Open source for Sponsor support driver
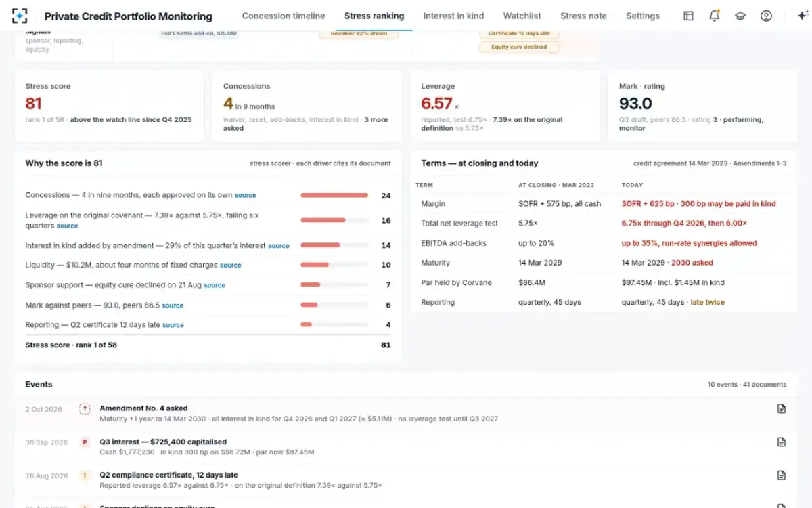Viewport: 812px width, 508px height. pos(215,285)
